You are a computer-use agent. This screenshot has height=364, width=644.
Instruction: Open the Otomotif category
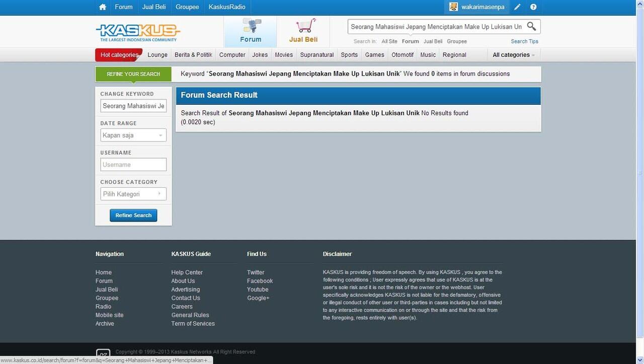click(x=403, y=55)
